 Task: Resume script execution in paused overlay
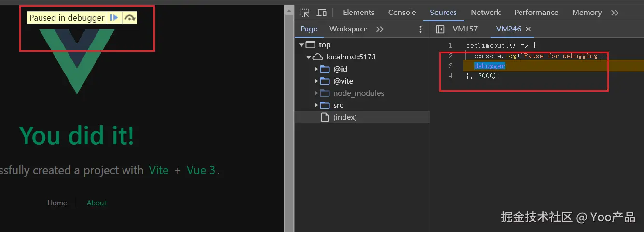click(x=114, y=18)
